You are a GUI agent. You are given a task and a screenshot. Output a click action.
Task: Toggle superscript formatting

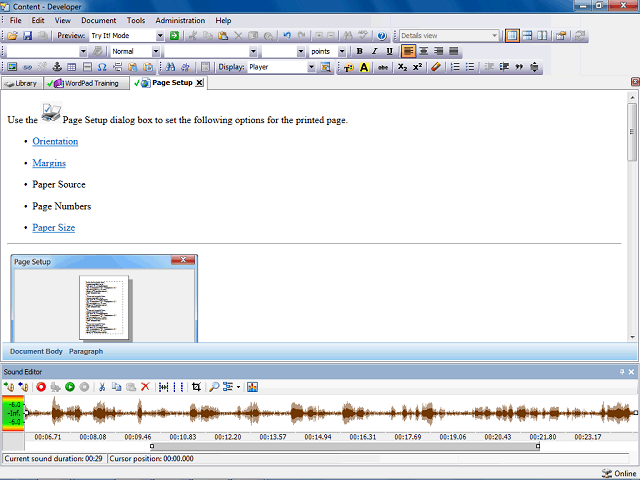pos(417,67)
